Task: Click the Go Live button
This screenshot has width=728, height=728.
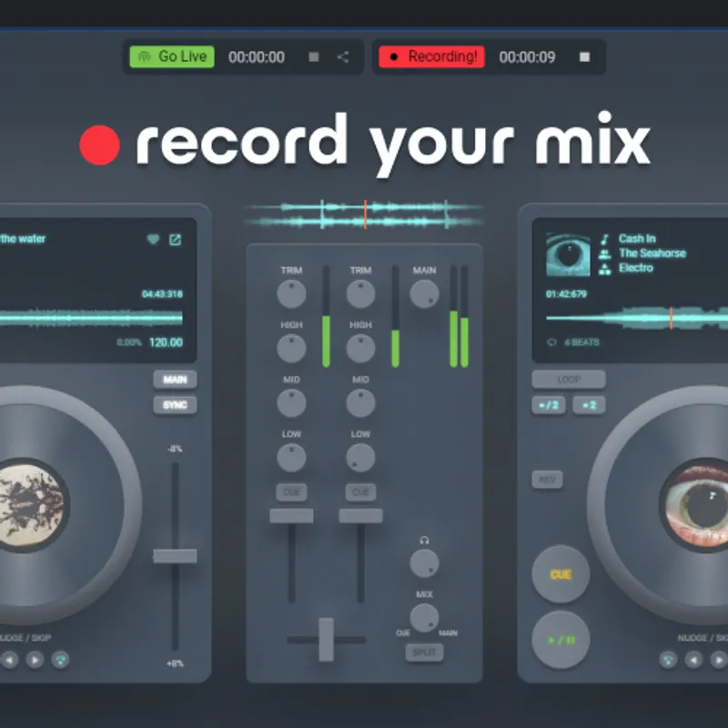Action: click(x=170, y=56)
